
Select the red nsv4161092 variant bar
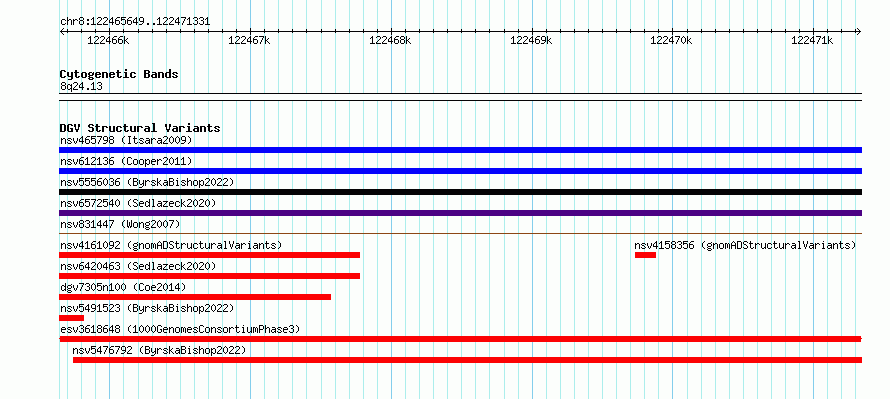point(209,255)
